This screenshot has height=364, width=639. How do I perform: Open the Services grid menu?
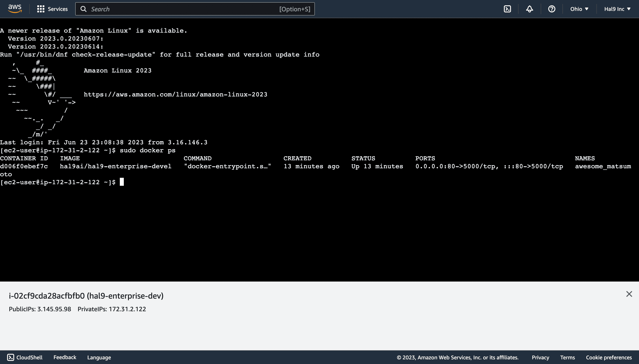(x=52, y=9)
